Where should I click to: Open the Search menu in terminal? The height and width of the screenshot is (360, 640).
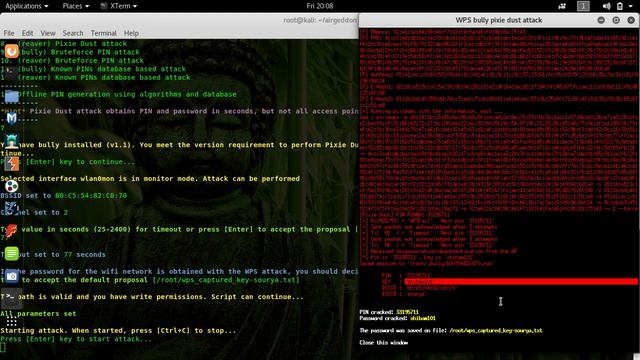[73, 33]
